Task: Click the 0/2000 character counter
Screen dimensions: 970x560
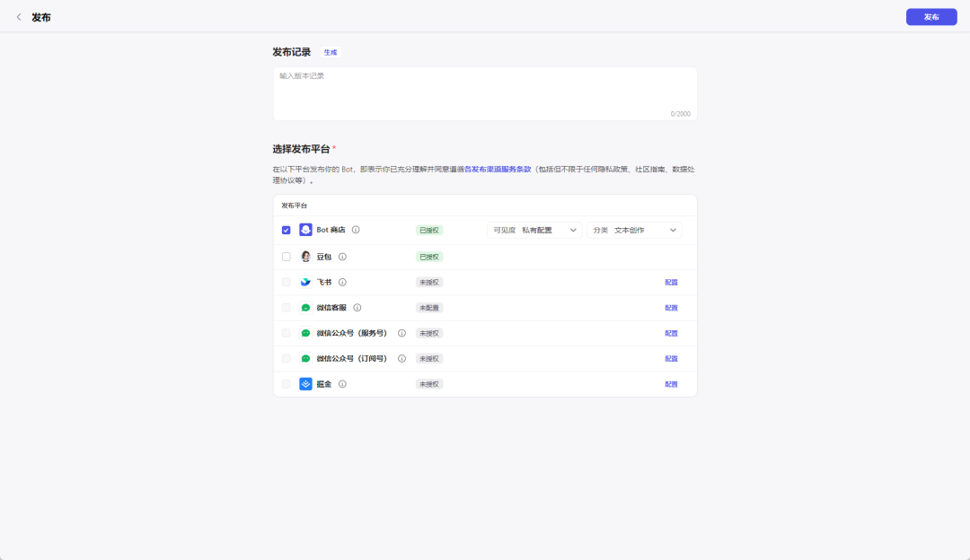Action: pyautogui.click(x=680, y=114)
